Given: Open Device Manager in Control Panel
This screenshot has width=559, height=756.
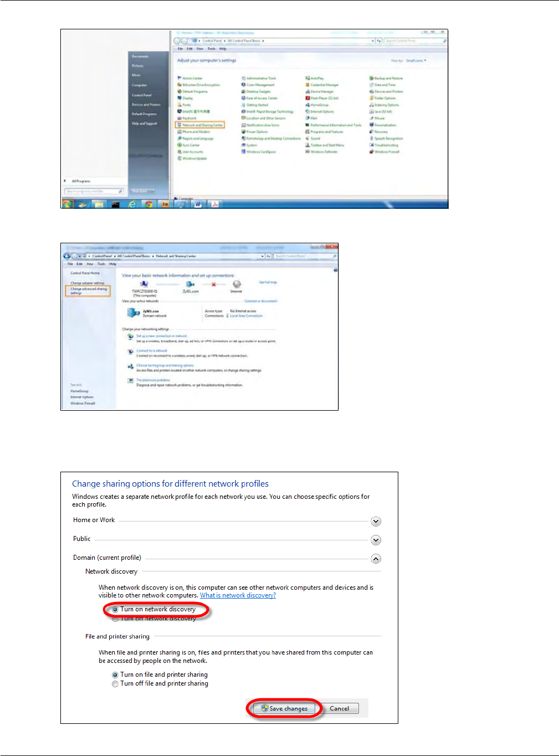Looking at the screenshot, I should (320, 91).
